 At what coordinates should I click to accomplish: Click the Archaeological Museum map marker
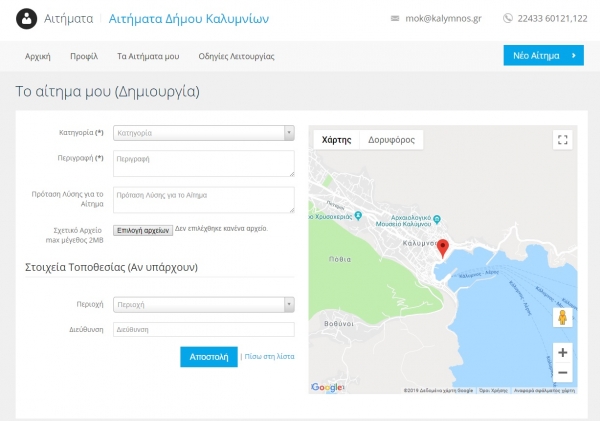pyautogui.click(x=437, y=219)
